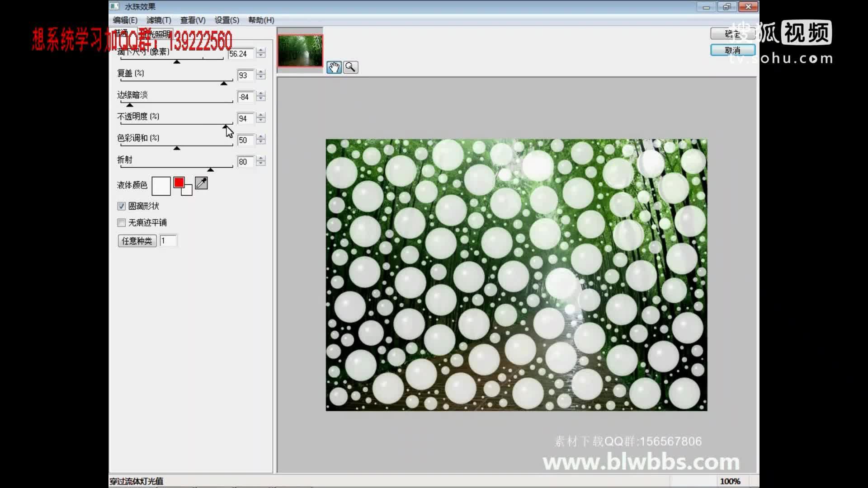Pick liquid color with eyedropper tool

[x=201, y=183]
